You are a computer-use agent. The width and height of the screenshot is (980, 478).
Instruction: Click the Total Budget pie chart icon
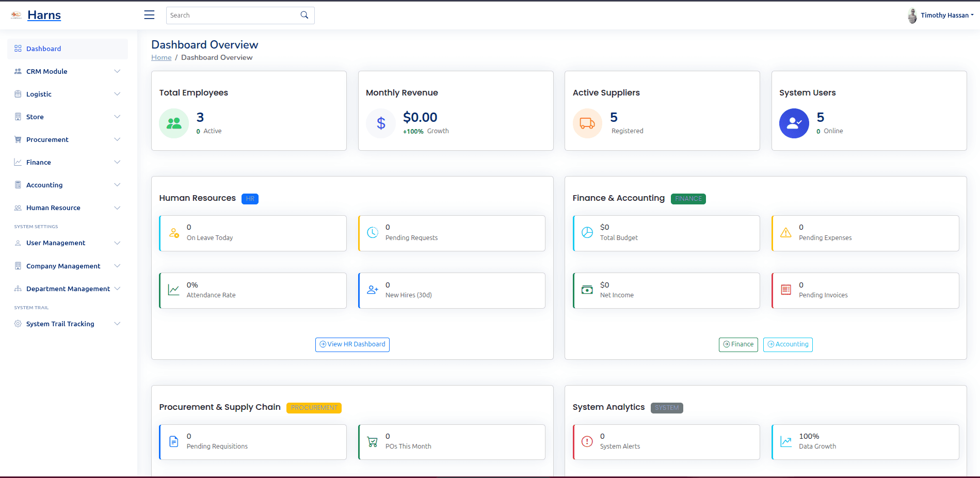click(x=587, y=233)
